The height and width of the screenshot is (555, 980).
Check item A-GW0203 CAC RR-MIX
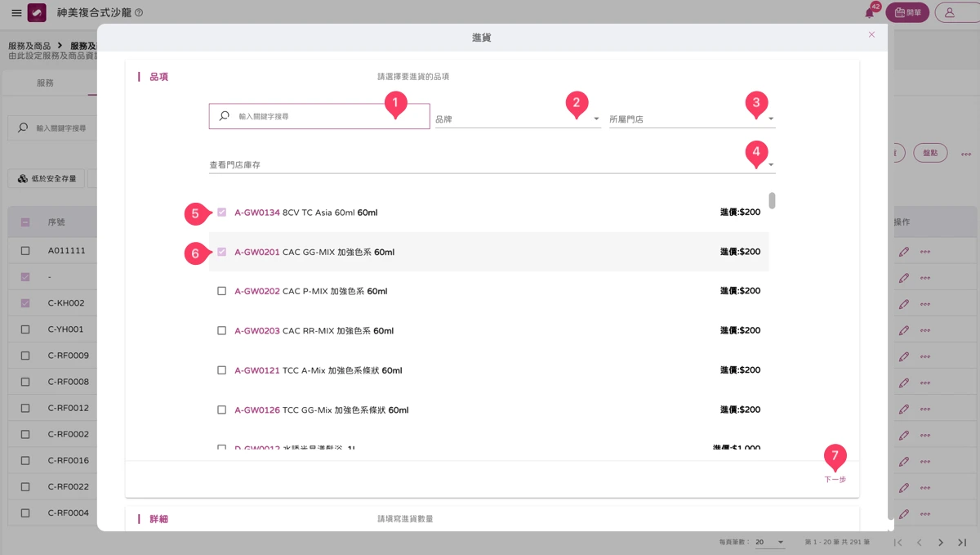click(x=221, y=331)
